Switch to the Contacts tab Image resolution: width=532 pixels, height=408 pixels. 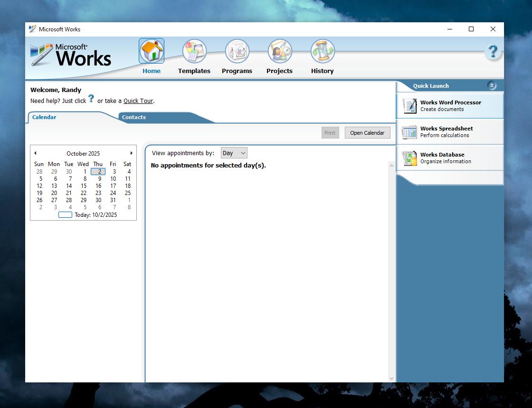pyautogui.click(x=133, y=117)
